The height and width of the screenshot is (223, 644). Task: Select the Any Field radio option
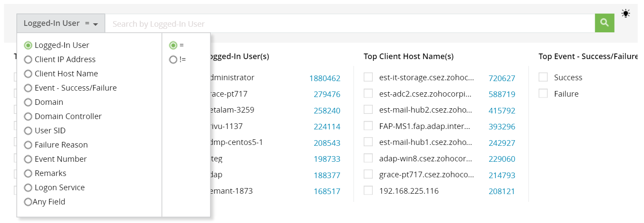click(28, 202)
